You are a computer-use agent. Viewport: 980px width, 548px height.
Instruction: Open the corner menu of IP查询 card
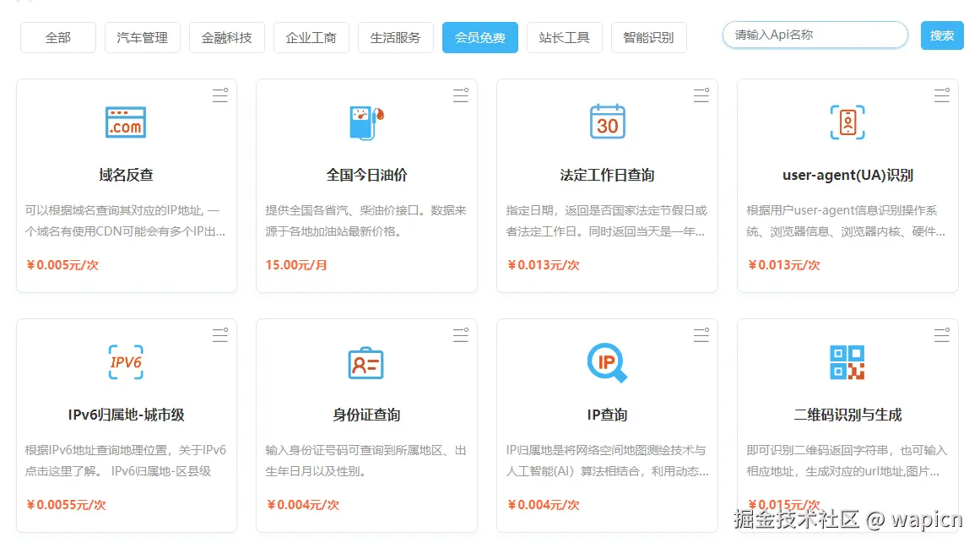point(701,334)
